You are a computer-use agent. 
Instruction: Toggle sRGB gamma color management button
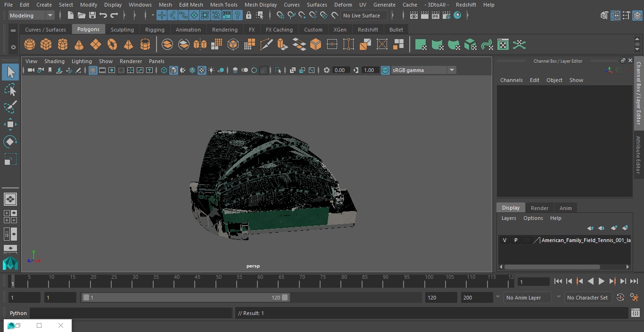point(385,70)
